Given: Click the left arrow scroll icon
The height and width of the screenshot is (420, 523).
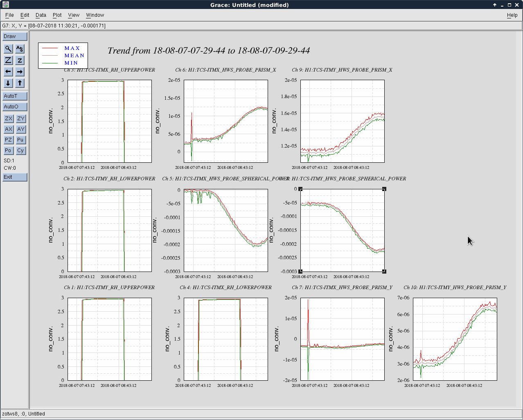Looking at the screenshot, I should coord(8,72).
